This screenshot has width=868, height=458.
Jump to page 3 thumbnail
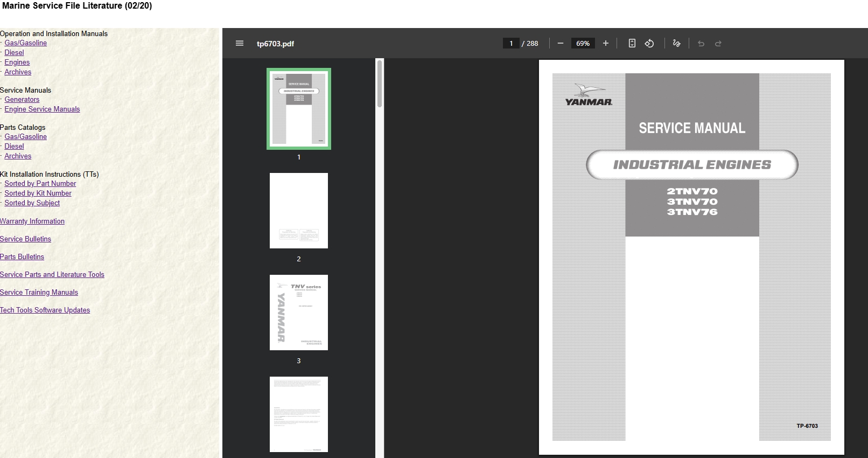click(x=299, y=313)
